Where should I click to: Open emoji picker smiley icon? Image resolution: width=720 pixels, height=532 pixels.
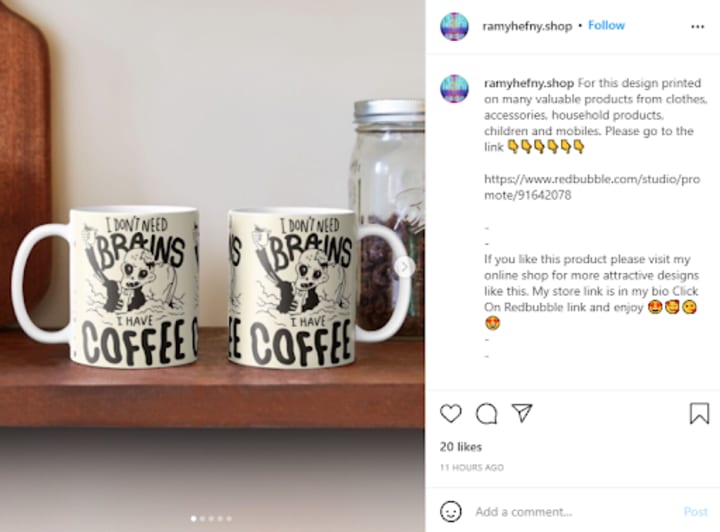point(450,511)
